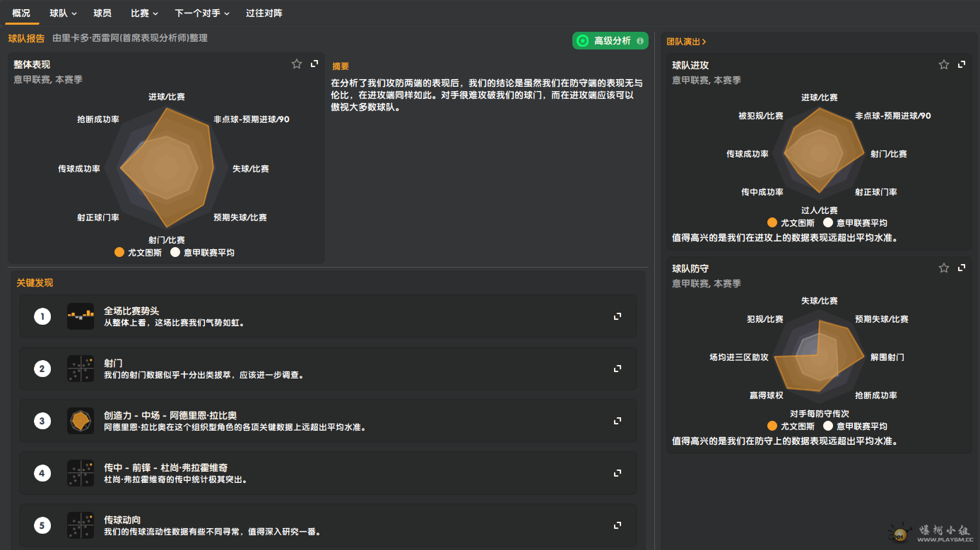Image resolution: width=980 pixels, height=550 pixels.
Task: Click the 射门 scatter plot thumbnail
Action: click(x=81, y=369)
